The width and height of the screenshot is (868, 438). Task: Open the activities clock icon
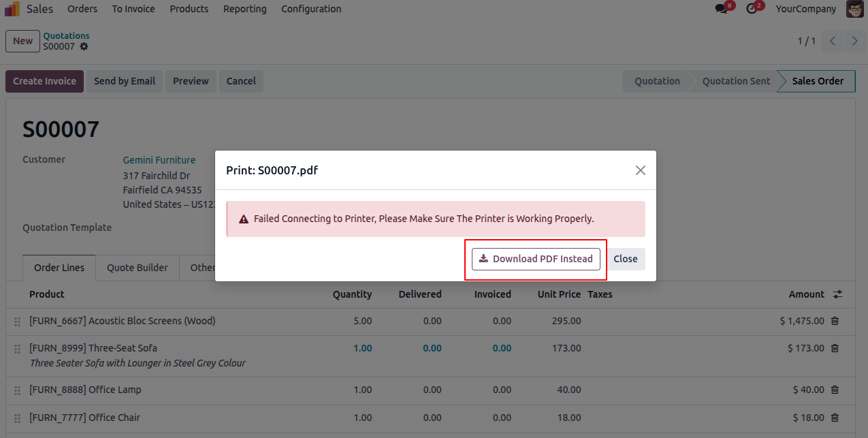pos(752,9)
